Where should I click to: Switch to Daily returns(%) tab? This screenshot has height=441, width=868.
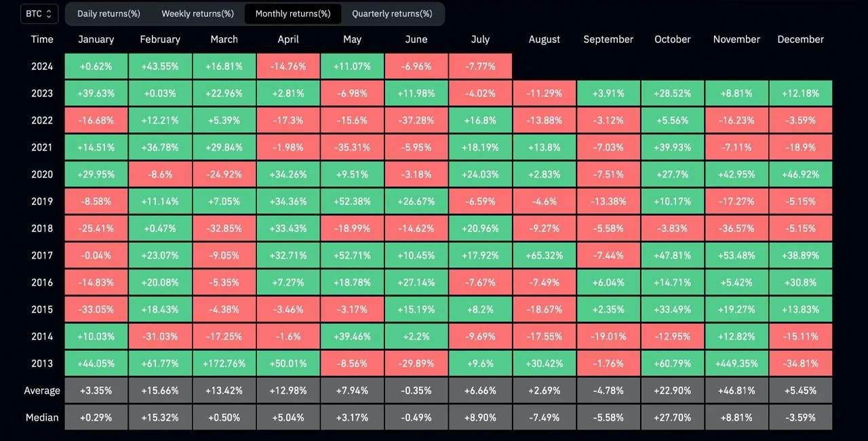pyautogui.click(x=108, y=14)
